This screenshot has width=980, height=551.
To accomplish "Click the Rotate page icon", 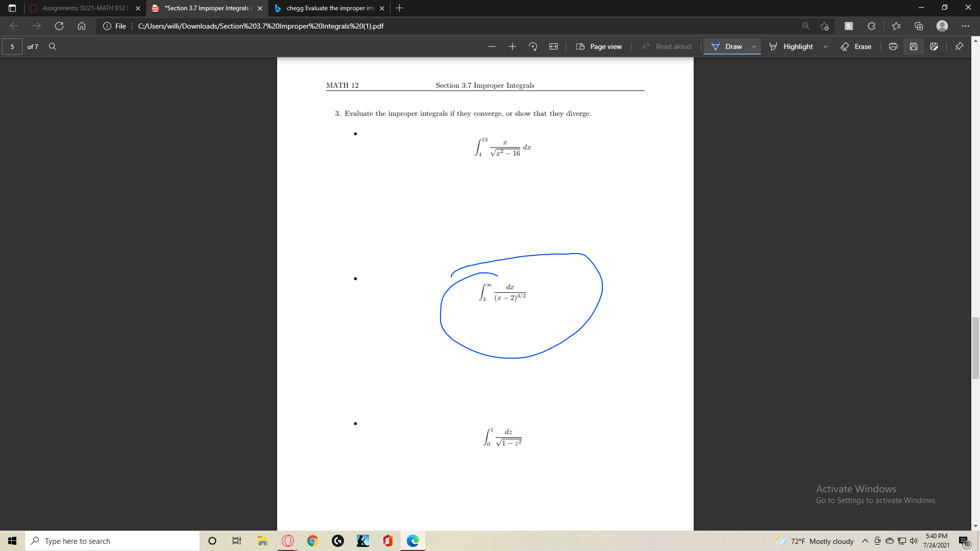I will pyautogui.click(x=533, y=46).
